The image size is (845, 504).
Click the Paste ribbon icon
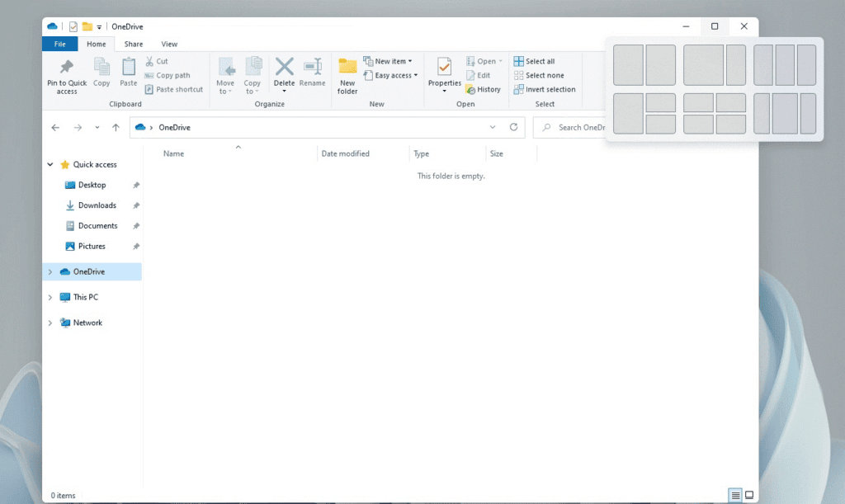[128, 68]
